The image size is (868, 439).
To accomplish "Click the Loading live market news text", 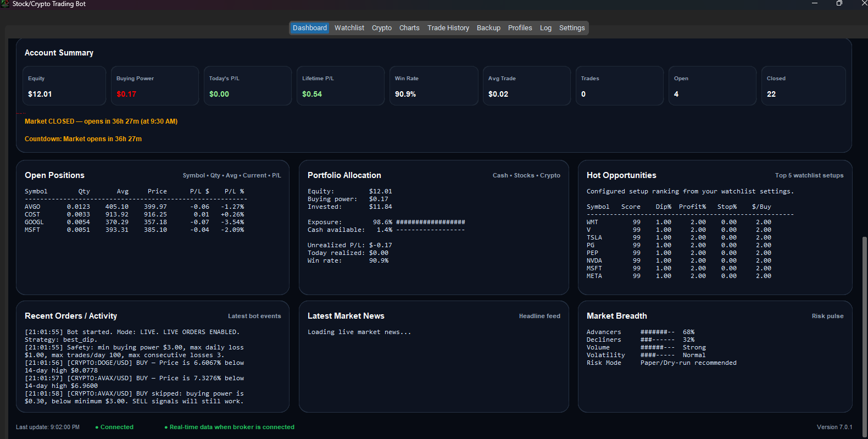I will (359, 332).
